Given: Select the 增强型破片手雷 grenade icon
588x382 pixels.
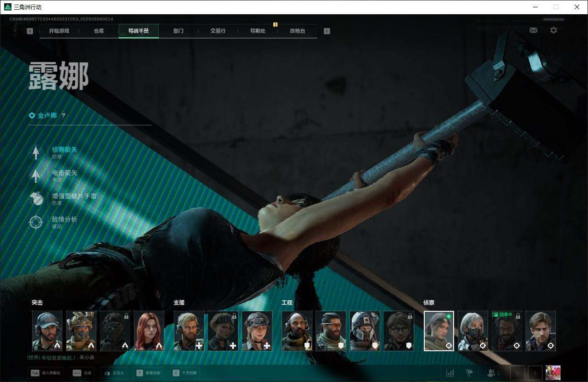Looking at the screenshot, I should 36,199.
